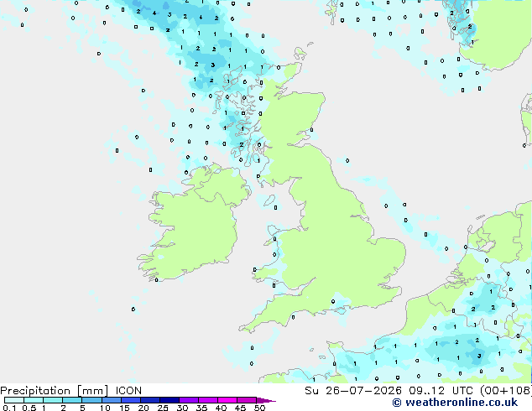
Task: Pick the 10–15 mm blue legend swatch
Action: coord(112,400)
